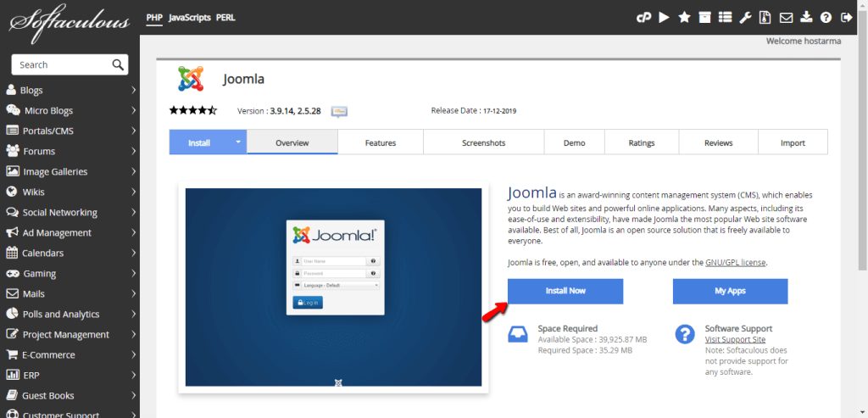Open the envelope email settings icon
The width and height of the screenshot is (868, 418).
786,17
